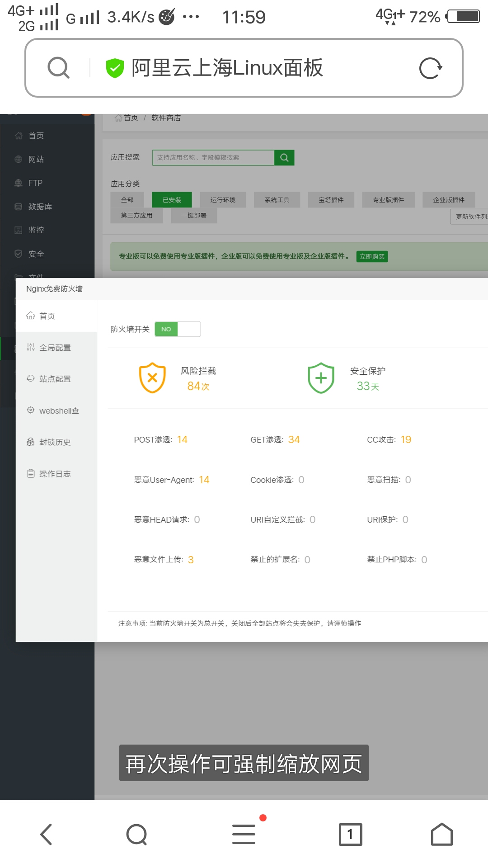Viewport: 488px width, 868px height.
Task: Click CC攻击 count 19
Action: point(406,439)
